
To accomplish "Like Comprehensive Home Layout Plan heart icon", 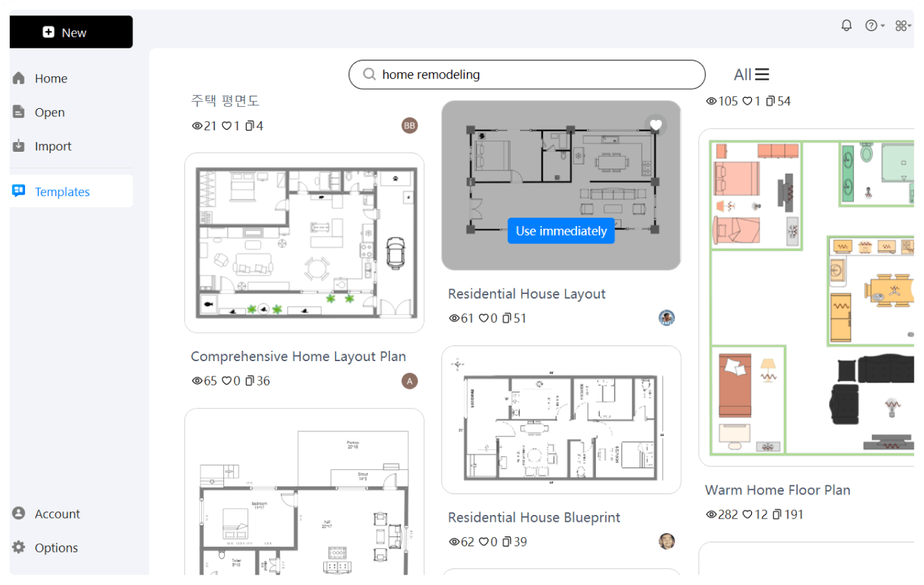I will click(x=226, y=381).
